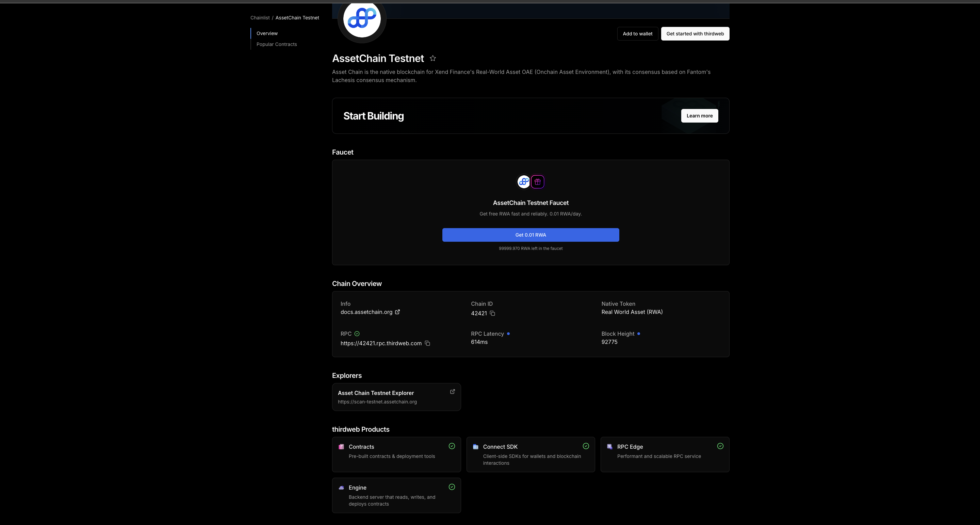Click the RPC Edge enabled checkmark
Image resolution: width=980 pixels, height=525 pixels.
pos(720,446)
